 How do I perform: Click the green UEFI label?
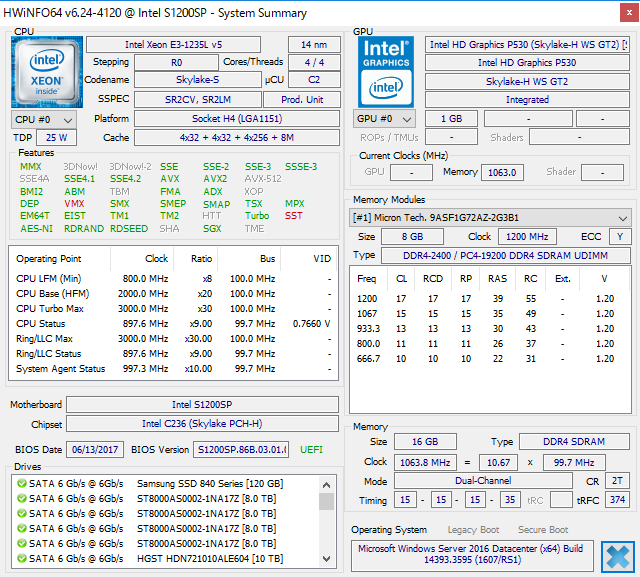click(x=311, y=450)
